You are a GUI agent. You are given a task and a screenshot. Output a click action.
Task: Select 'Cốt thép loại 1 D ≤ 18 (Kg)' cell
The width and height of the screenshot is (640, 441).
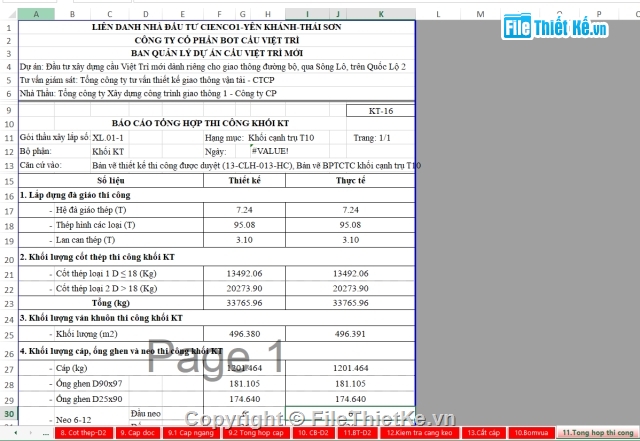(x=106, y=274)
